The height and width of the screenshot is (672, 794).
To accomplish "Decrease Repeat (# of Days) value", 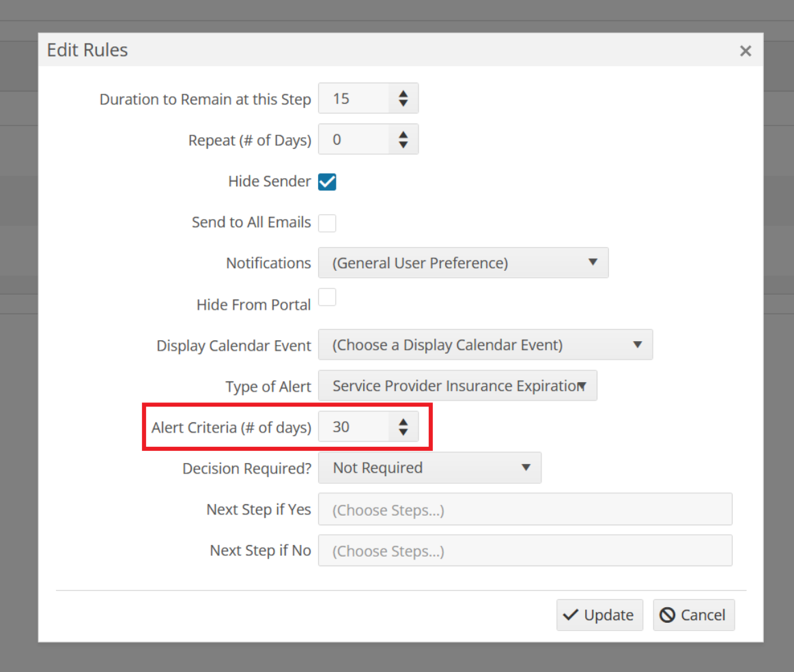I will click(403, 144).
